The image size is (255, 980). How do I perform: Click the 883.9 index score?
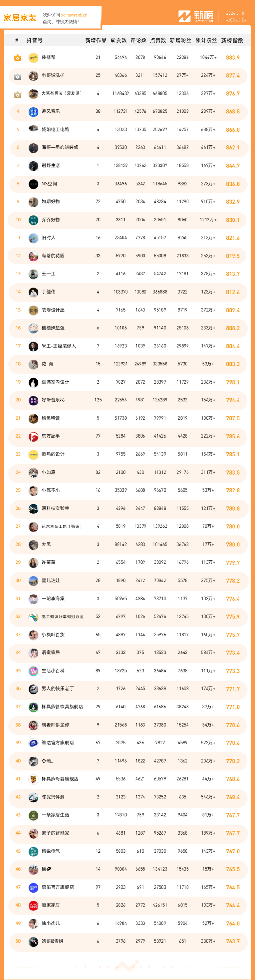pos(233,58)
